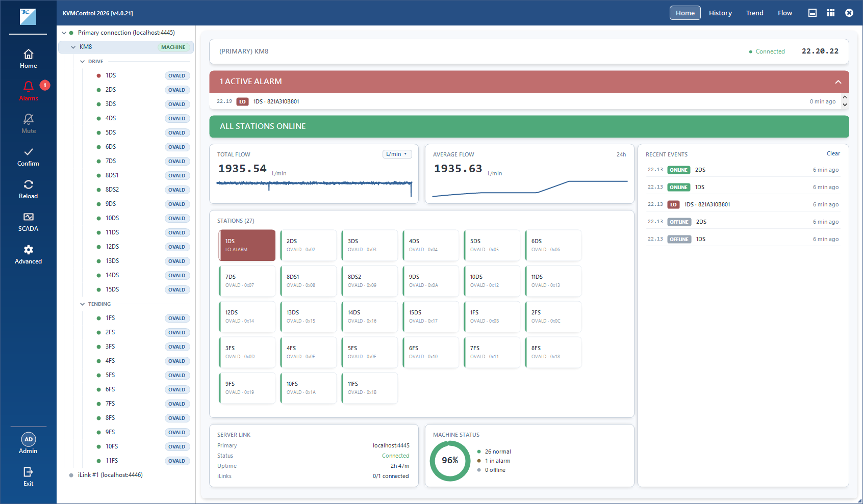Click the ALL STATIONS ONLINE banner
This screenshot has height=504, width=863.
[529, 126]
